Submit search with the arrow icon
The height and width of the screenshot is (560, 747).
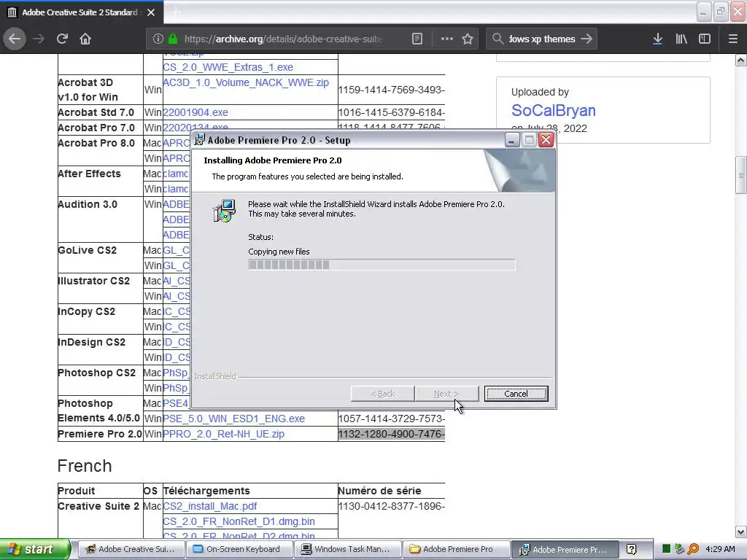[x=587, y=39]
